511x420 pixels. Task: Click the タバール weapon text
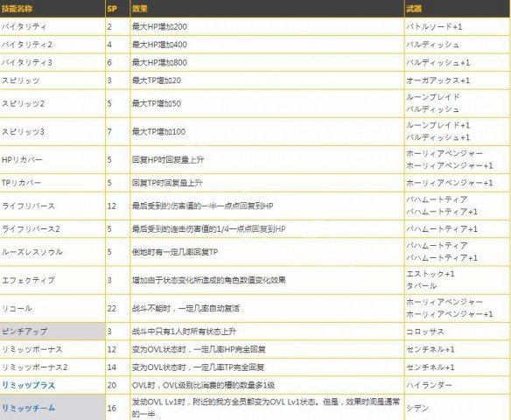click(x=421, y=286)
